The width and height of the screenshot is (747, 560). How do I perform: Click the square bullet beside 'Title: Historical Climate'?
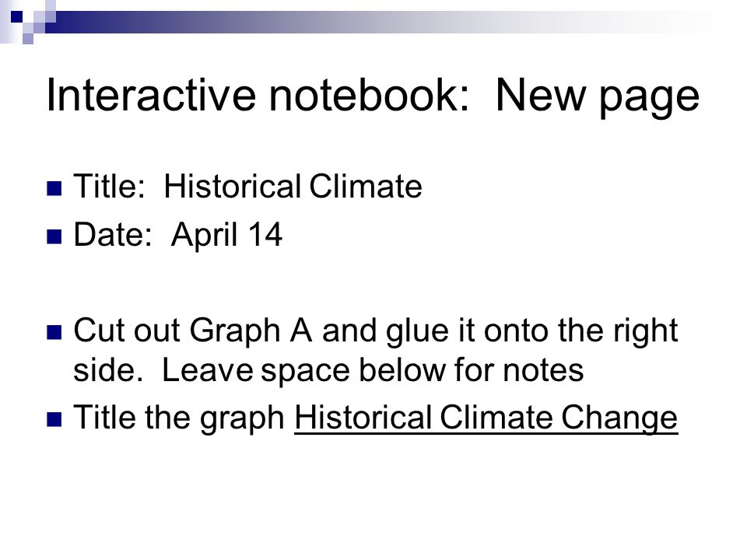pos(54,188)
